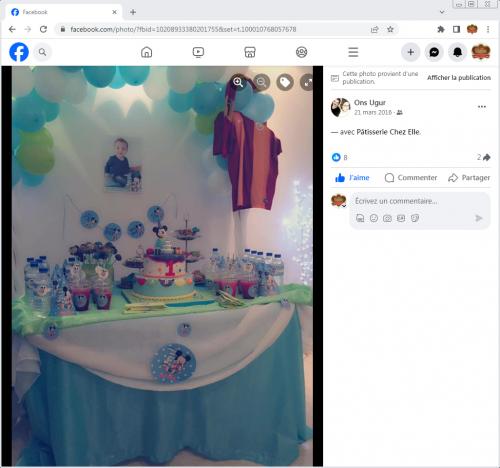The image size is (500, 468).
Task: Open post options three-dot menu
Action: [x=482, y=107]
